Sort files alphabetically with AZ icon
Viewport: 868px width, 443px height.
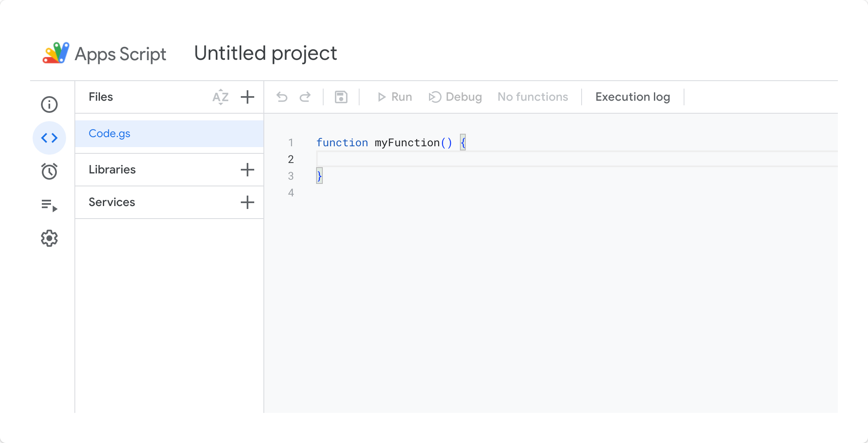point(220,97)
